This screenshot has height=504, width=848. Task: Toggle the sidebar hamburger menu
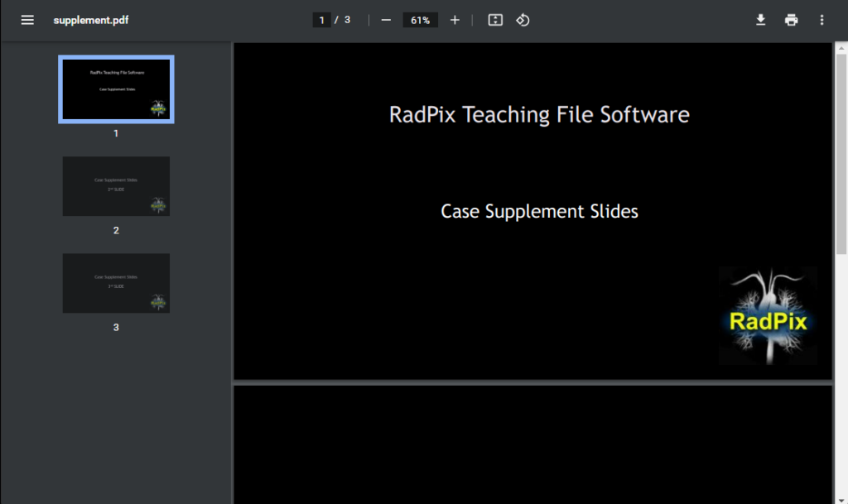coord(27,20)
